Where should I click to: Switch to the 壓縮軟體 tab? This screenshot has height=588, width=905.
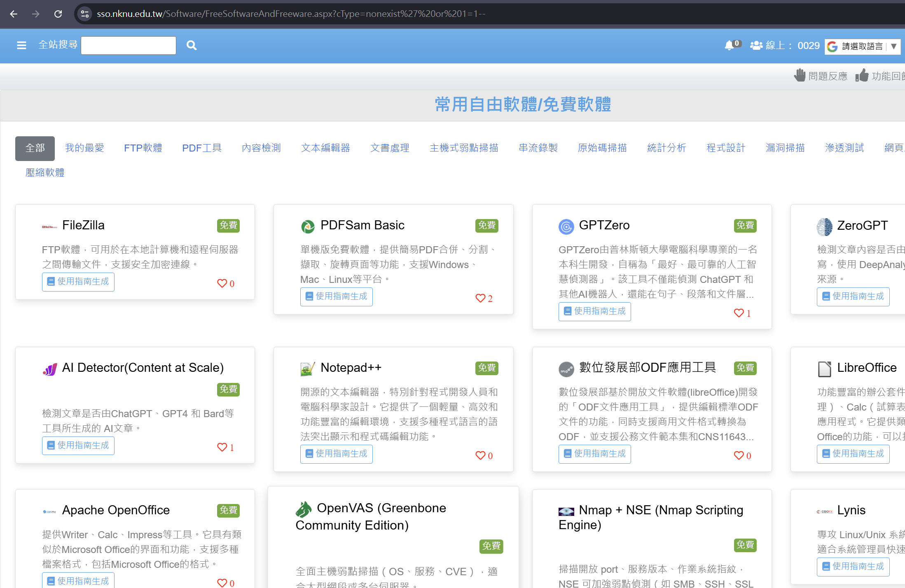pyautogui.click(x=45, y=173)
